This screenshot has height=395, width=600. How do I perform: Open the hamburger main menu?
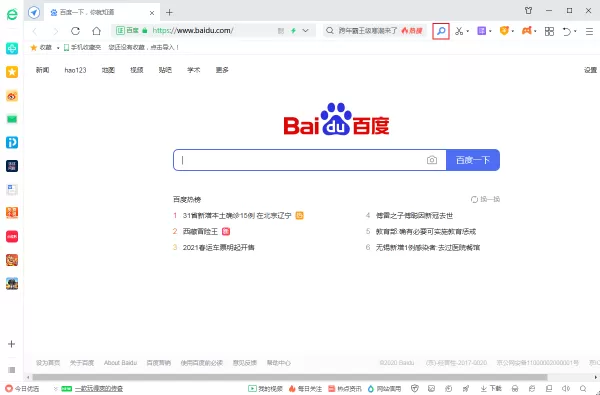(589, 31)
